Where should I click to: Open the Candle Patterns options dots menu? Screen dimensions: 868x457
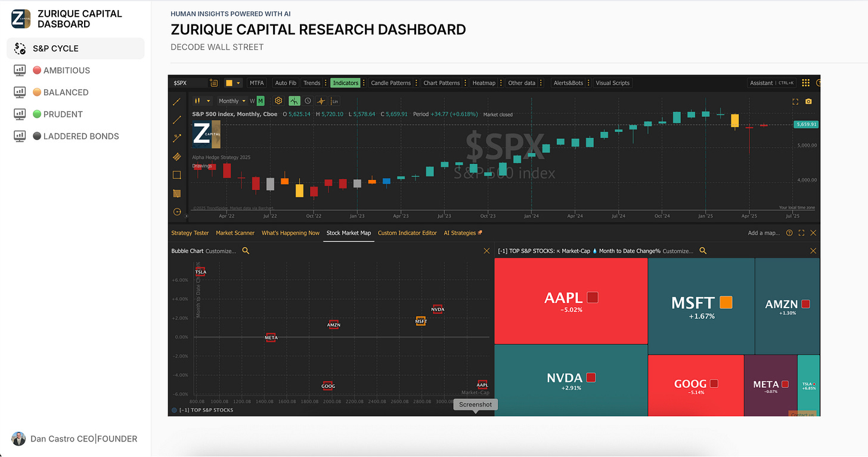416,83
